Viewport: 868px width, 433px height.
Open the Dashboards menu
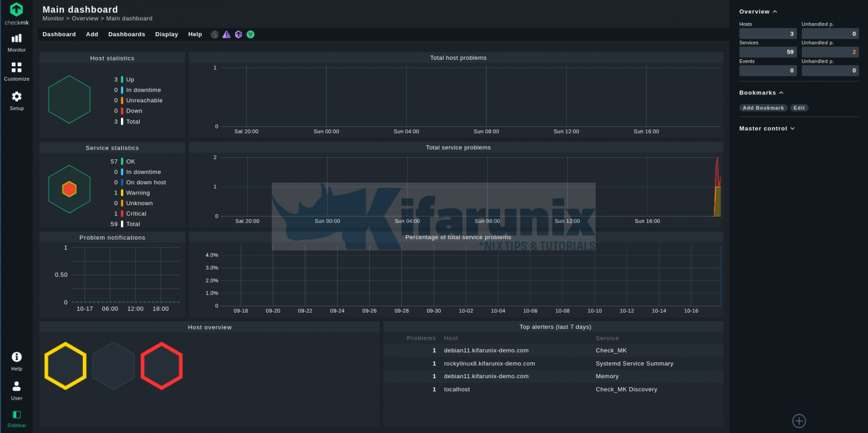(127, 34)
